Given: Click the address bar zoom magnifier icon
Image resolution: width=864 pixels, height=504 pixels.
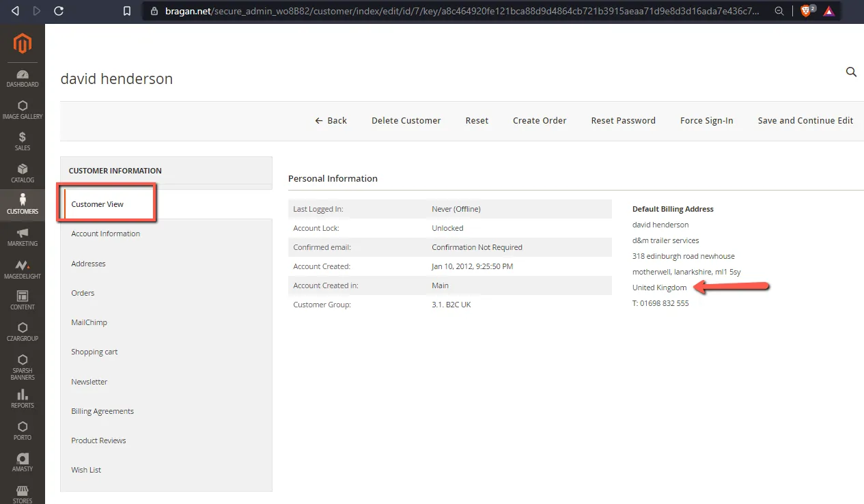Looking at the screenshot, I should [779, 11].
